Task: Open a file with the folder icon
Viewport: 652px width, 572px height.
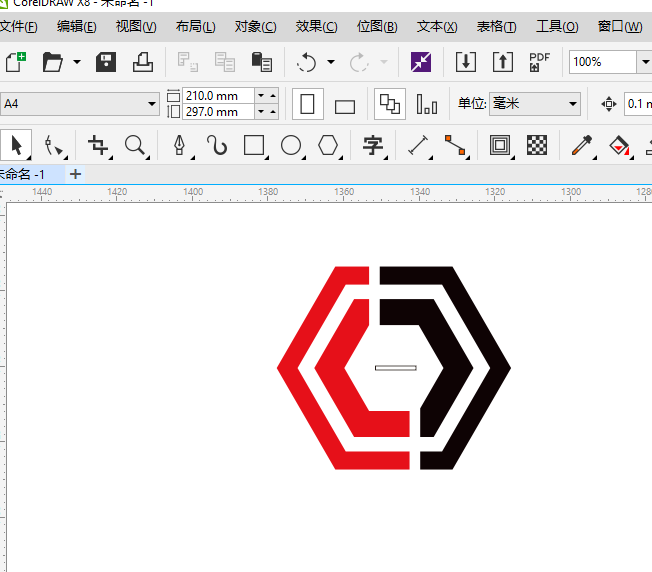Action: pos(52,62)
